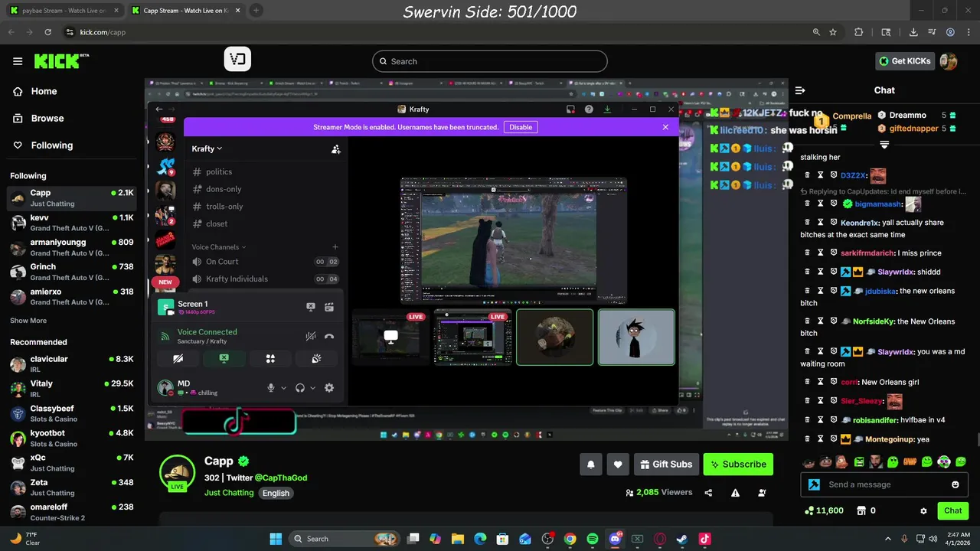Join the On Court voice channel
This screenshot has height=551, width=980.
pos(265,262)
